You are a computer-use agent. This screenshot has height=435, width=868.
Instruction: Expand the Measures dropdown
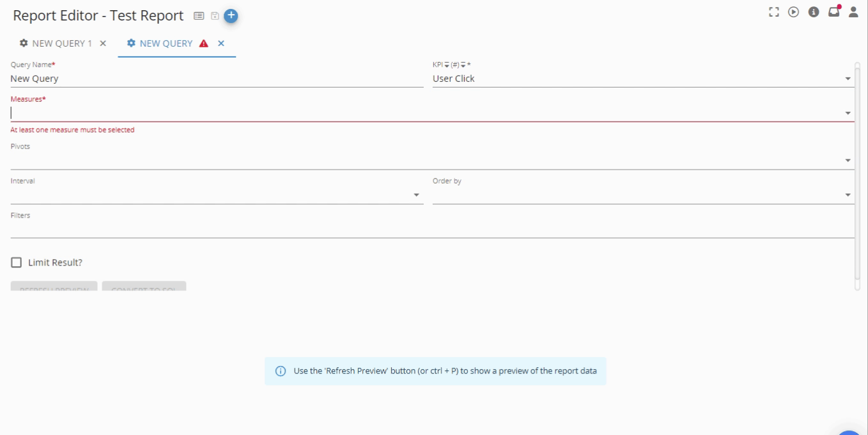[x=848, y=111]
